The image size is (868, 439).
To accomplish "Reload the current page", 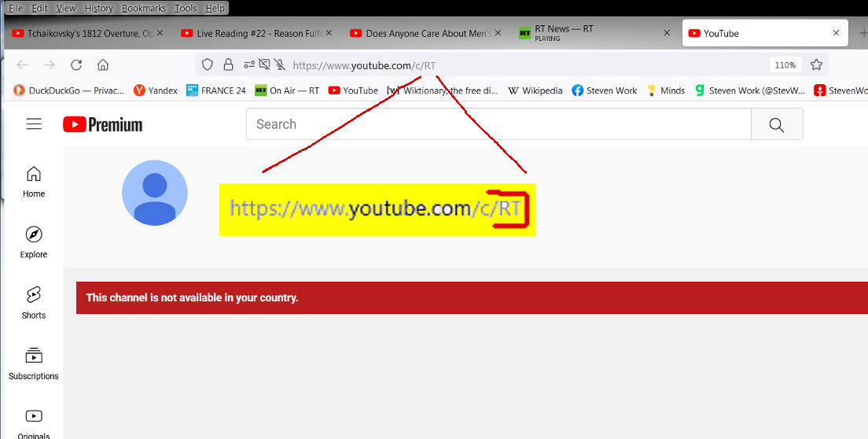I will pyautogui.click(x=76, y=65).
